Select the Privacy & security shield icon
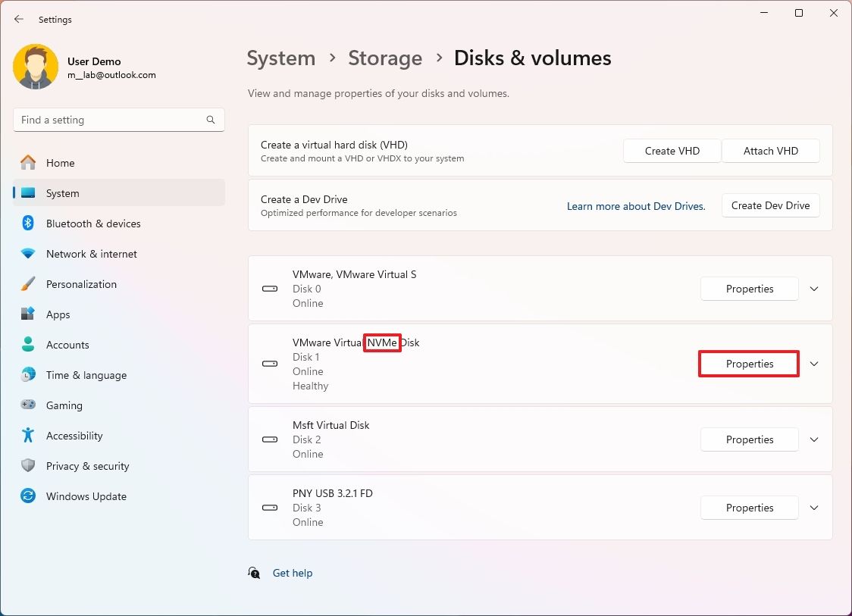 tap(27, 466)
